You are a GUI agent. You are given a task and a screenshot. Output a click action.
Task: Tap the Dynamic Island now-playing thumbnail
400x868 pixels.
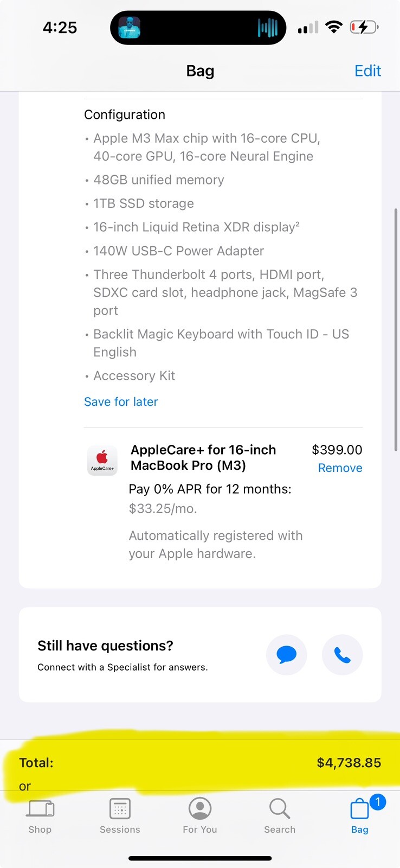pyautogui.click(x=130, y=27)
